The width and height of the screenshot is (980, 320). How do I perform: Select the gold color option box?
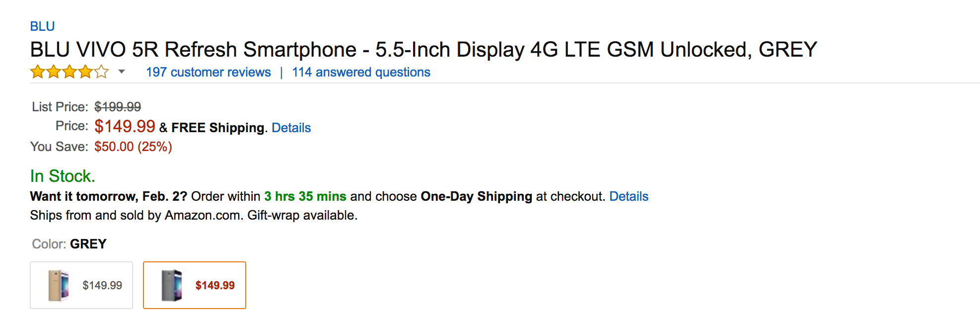[x=81, y=285]
